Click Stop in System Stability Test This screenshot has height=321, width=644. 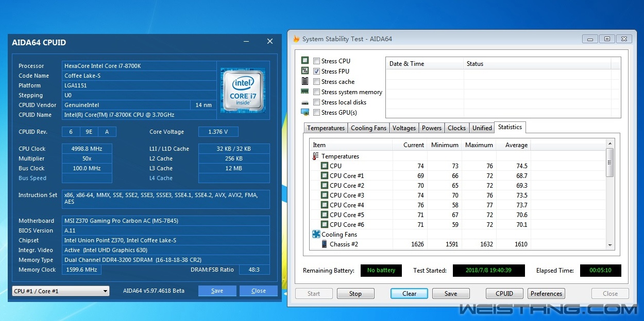pyautogui.click(x=355, y=294)
